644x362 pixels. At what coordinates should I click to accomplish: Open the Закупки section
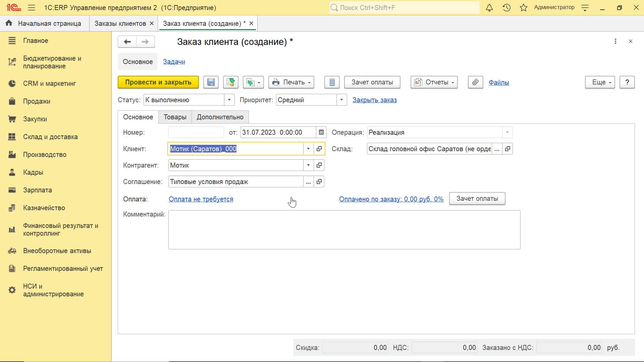pyautogui.click(x=35, y=119)
